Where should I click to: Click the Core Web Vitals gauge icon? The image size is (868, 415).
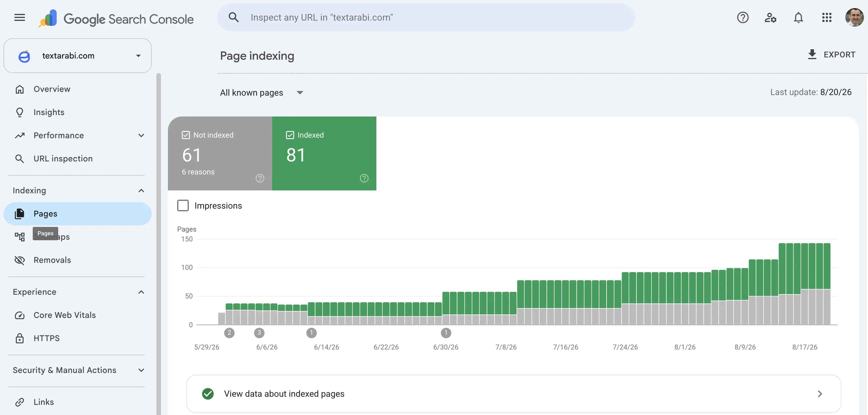pyautogui.click(x=20, y=315)
